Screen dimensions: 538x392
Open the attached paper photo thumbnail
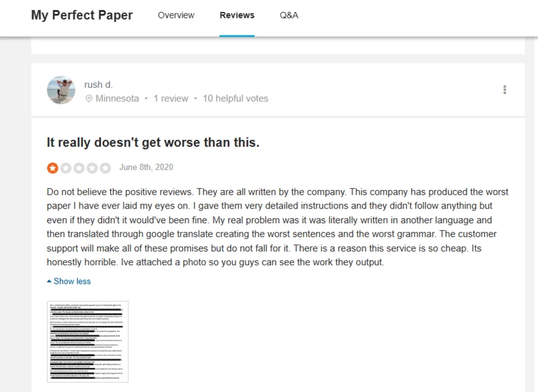pyautogui.click(x=88, y=342)
